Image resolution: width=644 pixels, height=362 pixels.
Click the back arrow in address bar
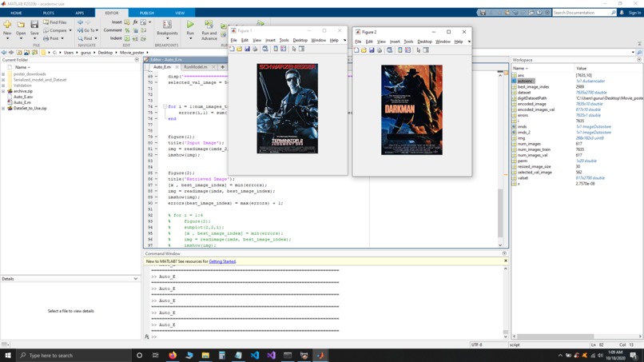click(x=4, y=53)
